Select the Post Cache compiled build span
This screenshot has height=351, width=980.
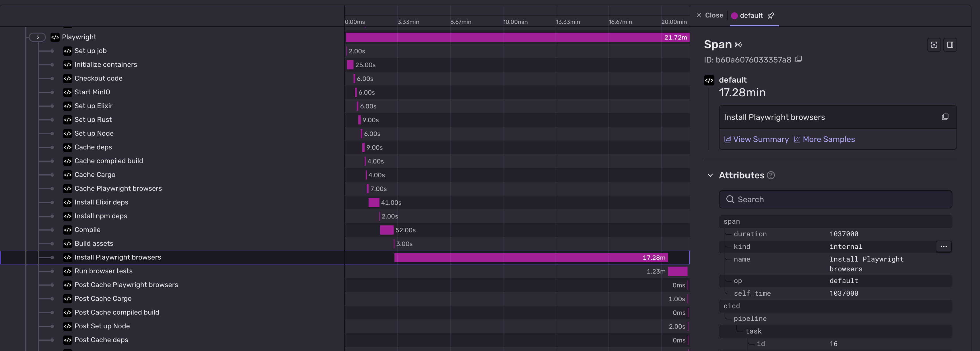pos(117,312)
